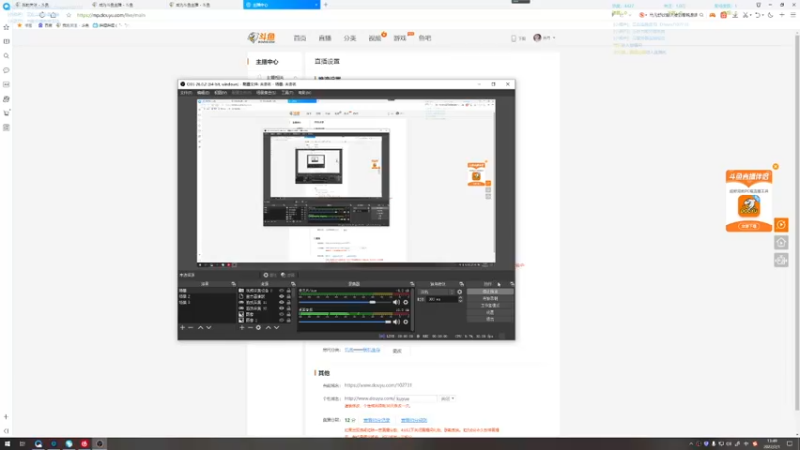Lock the second source row
The image size is (800, 450).
(288, 296)
